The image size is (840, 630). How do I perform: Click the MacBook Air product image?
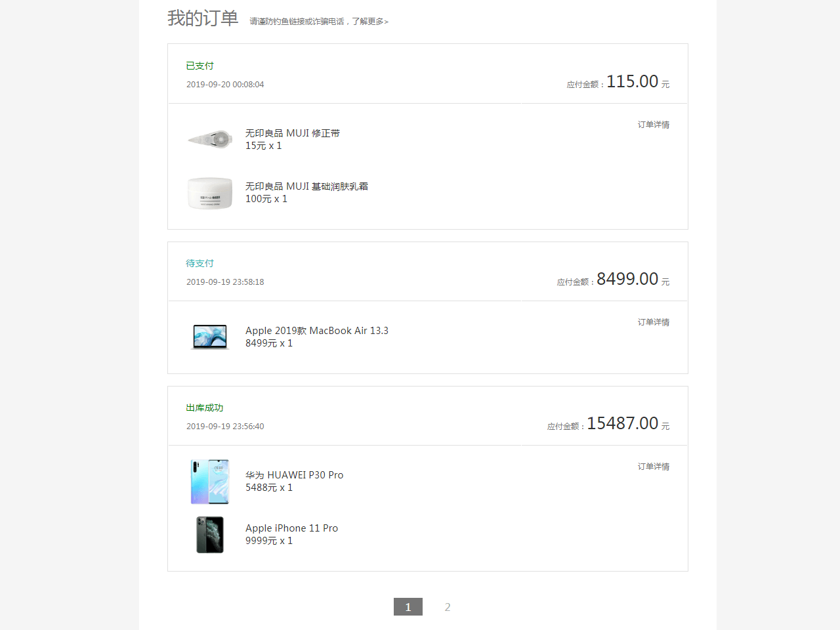tap(209, 337)
